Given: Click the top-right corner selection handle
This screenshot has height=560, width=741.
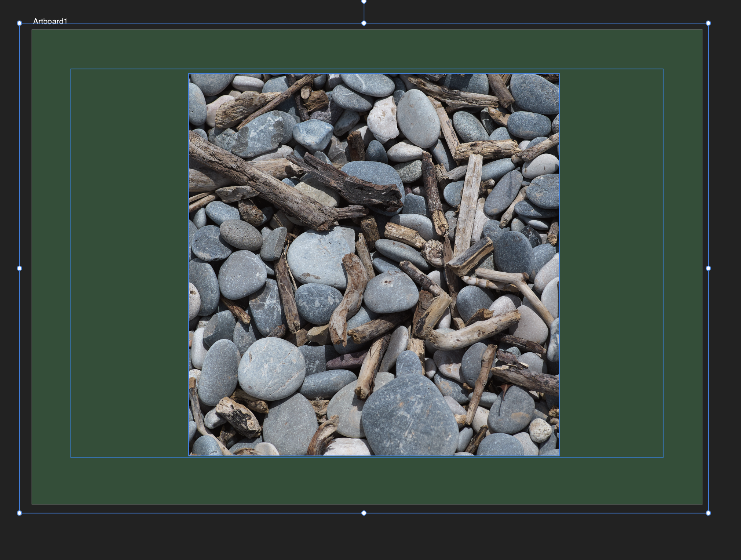Looking at the screenshot, I should (x=708, y=23).
